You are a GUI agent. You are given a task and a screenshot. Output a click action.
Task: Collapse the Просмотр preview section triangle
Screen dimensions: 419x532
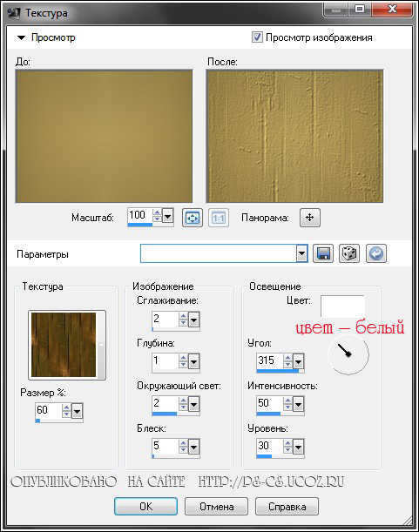(22, 37)
